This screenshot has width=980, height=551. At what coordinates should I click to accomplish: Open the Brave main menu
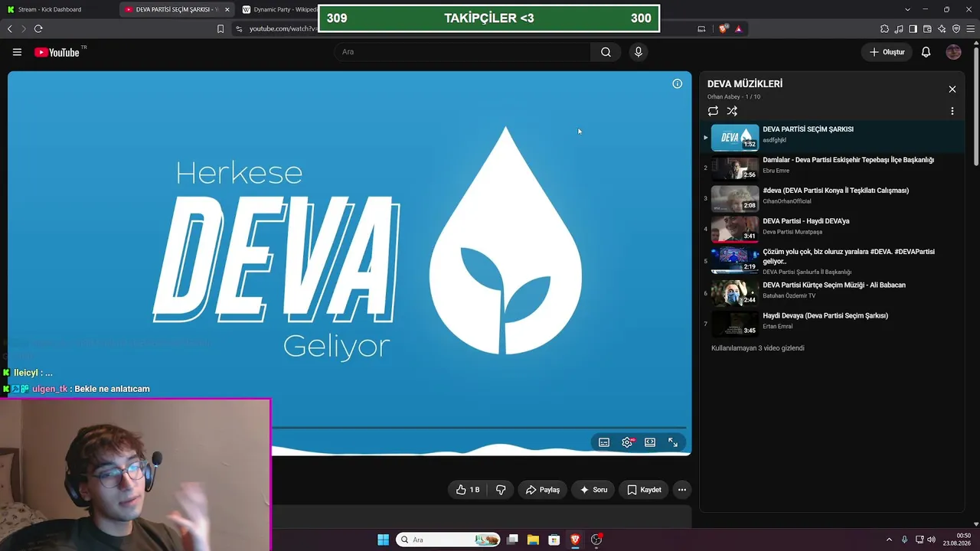click(x=971, y=29)
